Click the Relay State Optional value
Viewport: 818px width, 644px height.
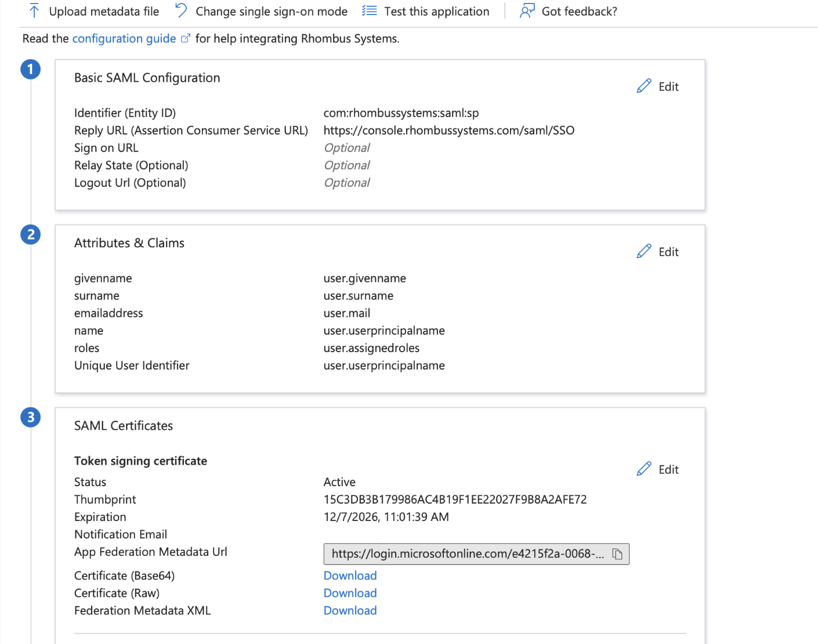coord(347,165)
